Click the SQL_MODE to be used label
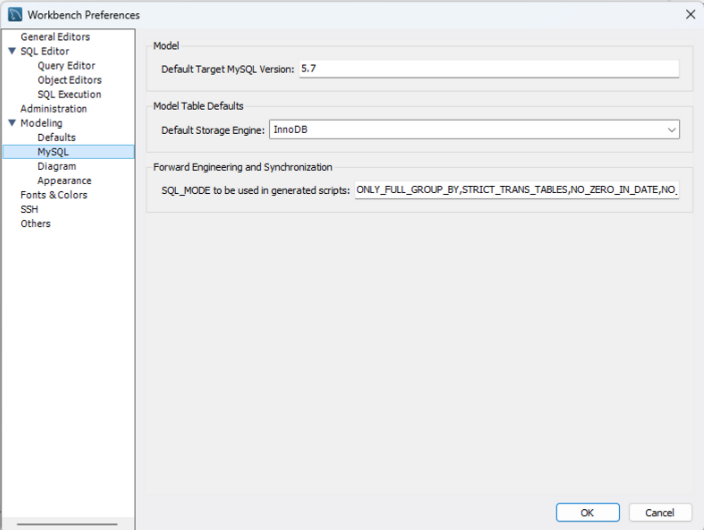The image size is (704, 530). pyautogui.click(x=255, y=190)
